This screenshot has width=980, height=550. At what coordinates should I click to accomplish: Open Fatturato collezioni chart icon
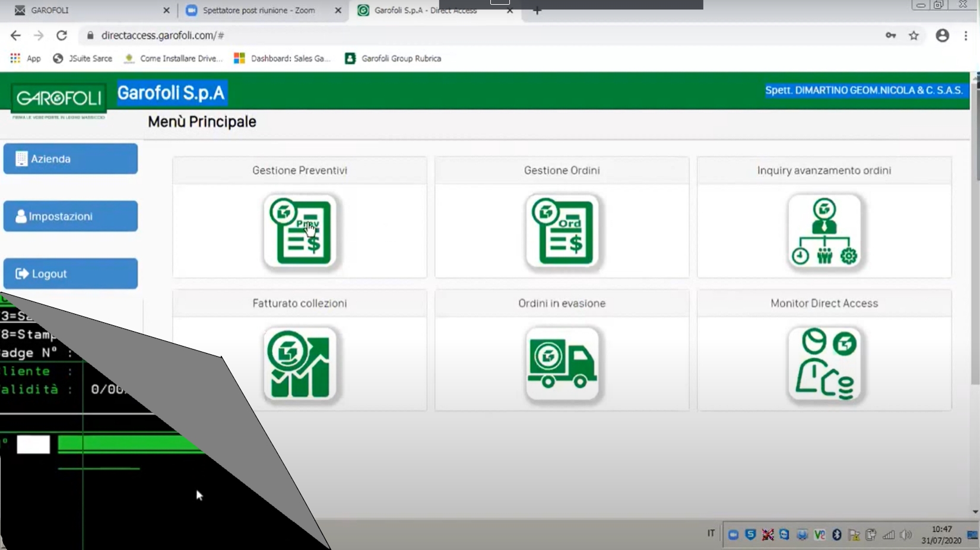pos(300,364)
